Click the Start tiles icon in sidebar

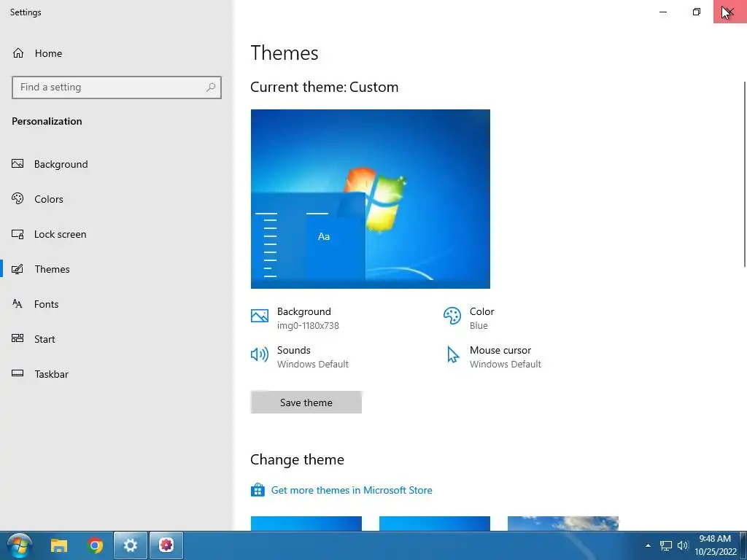click(18, 338)
